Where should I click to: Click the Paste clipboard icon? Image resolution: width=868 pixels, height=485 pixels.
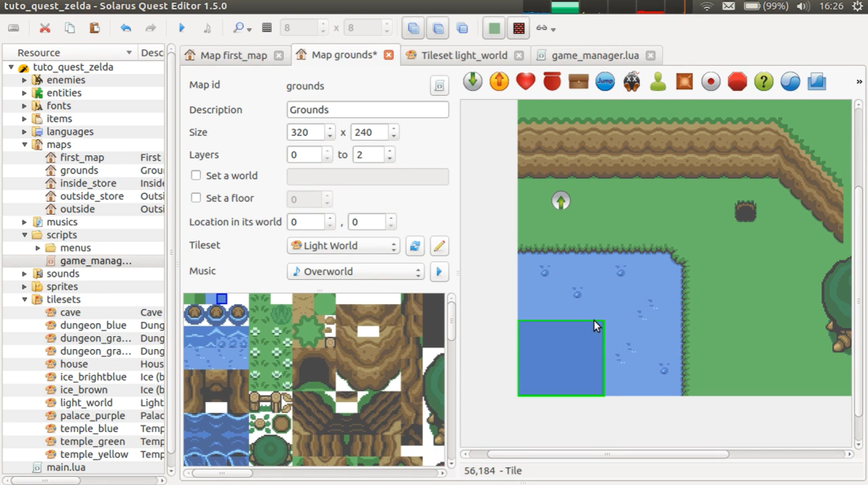[x=95, y=27]
